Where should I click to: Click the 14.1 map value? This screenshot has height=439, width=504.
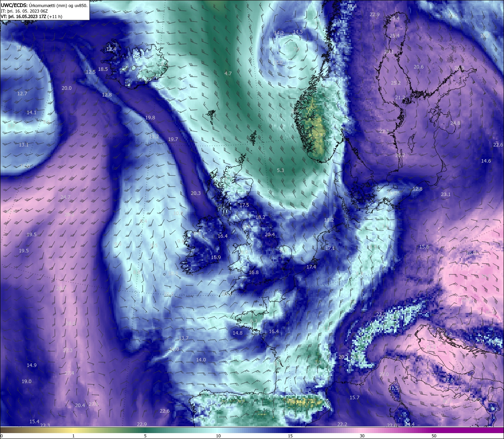point(31,113)
